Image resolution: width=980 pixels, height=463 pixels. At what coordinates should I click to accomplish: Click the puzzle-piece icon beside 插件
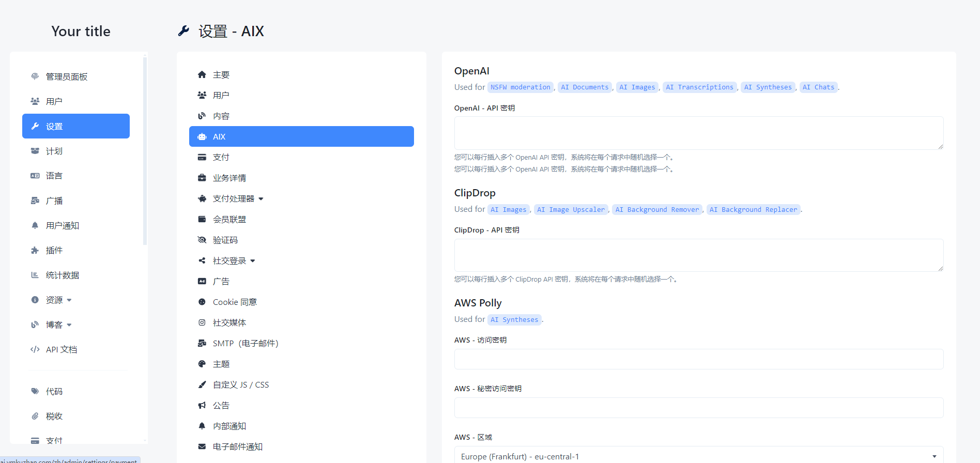tap(35, 250)
